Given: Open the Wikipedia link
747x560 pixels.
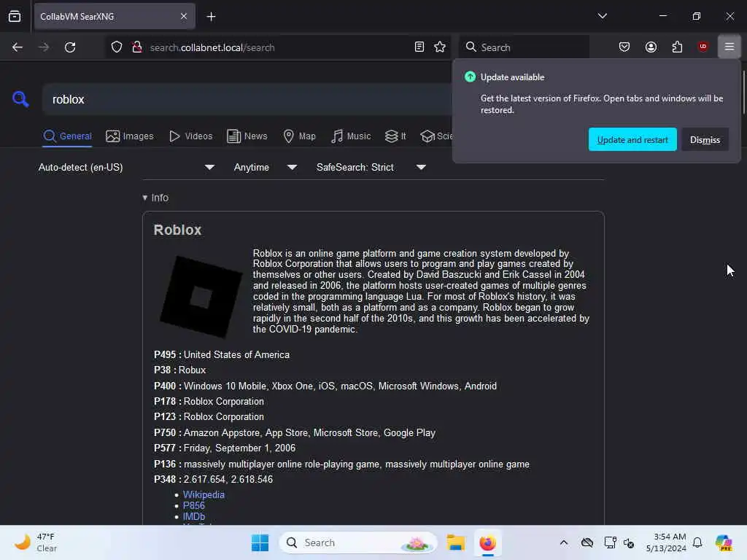Looking at the screenshot, I should point(204,495).
